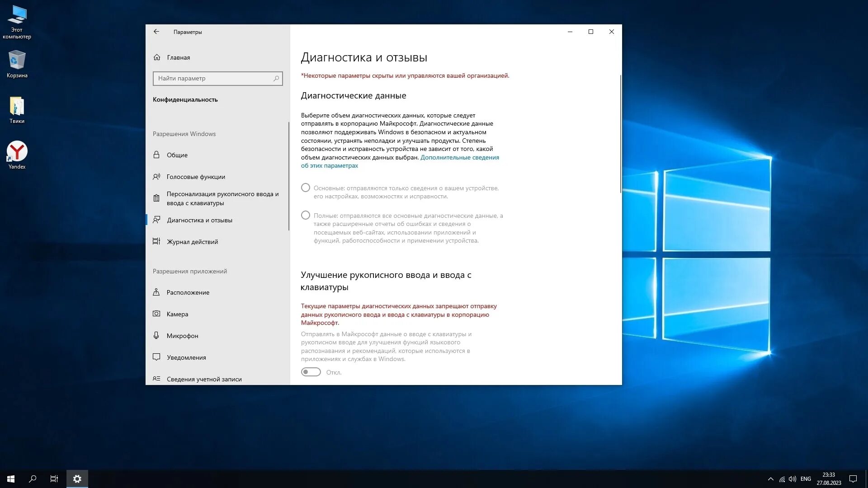Open the Windows Start menu
868x488 pixels.
point(11,479)
